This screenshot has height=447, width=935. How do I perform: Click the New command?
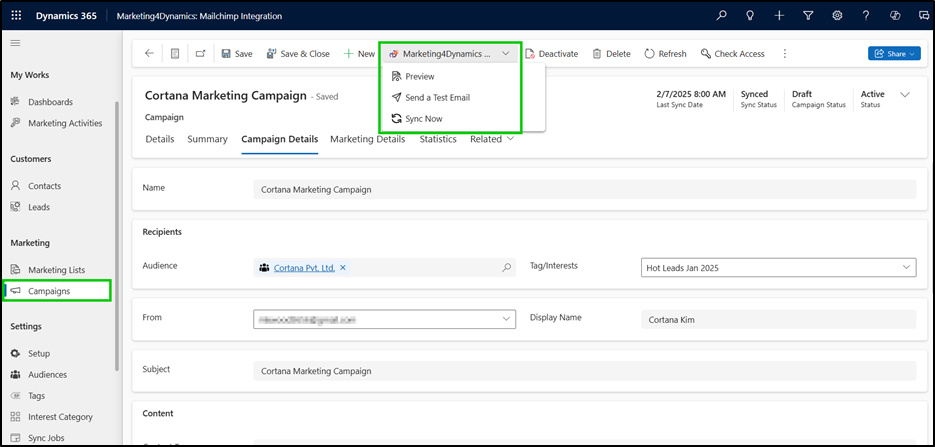coord(359,54)
